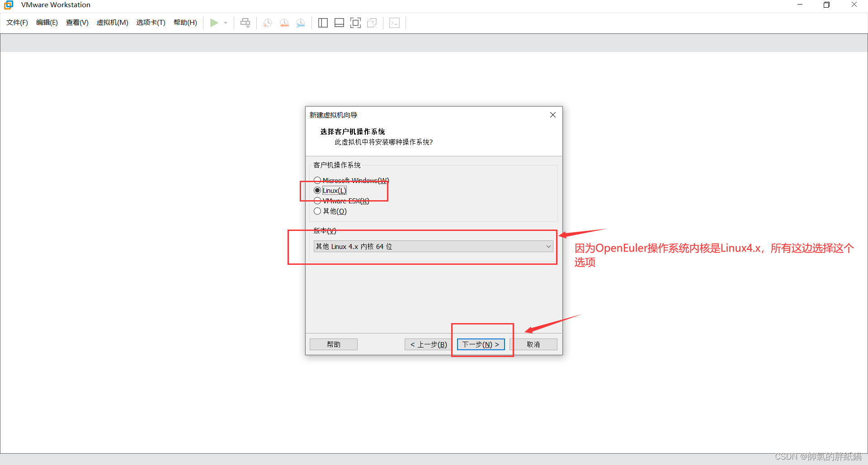Click the 选择客户机操作系统 heading text
The height and width of the screenshot is (465, 868).
(353, 132)
